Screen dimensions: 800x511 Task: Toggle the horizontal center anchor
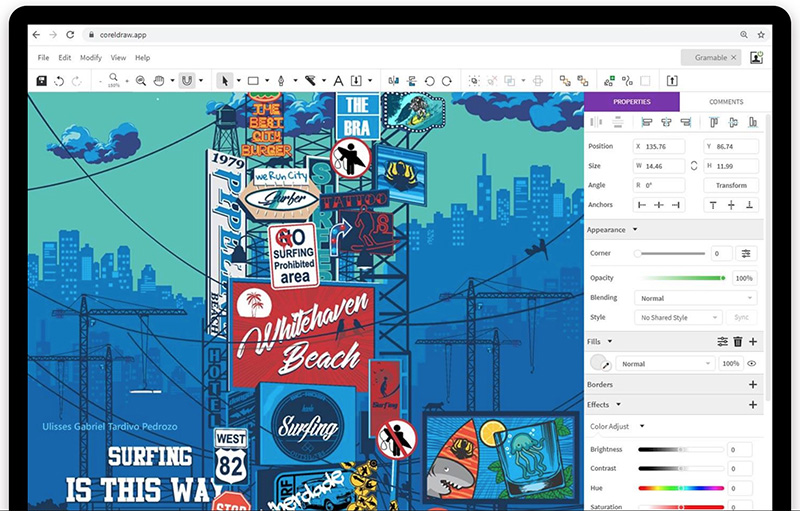[x=659, y=205]
